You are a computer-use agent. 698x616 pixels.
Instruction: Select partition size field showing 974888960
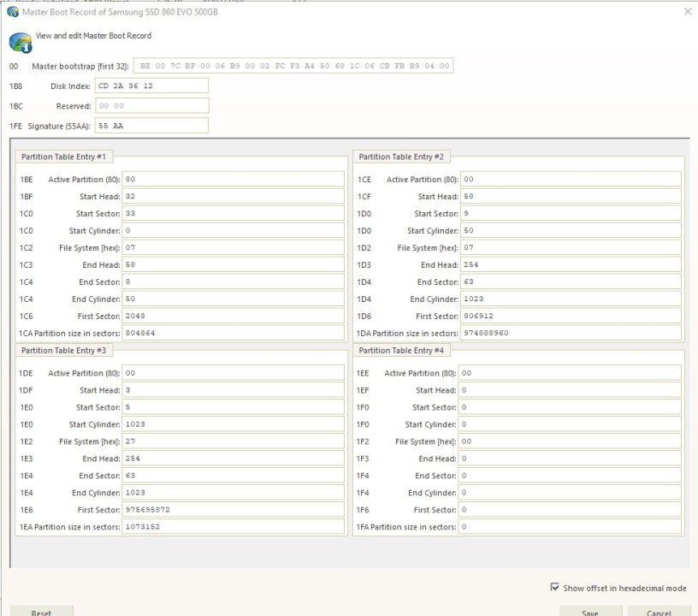coord(571,334)
